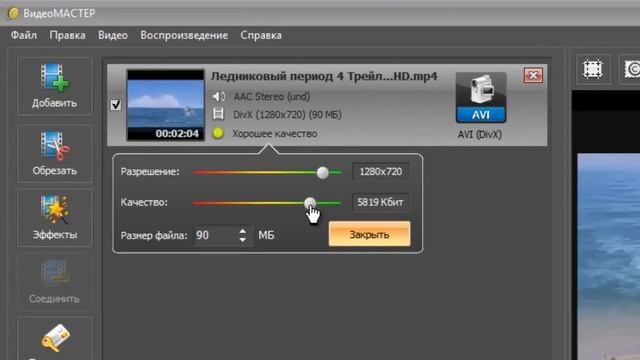Click the video thumbnail showing 00:02:04

tap(166, 105)
